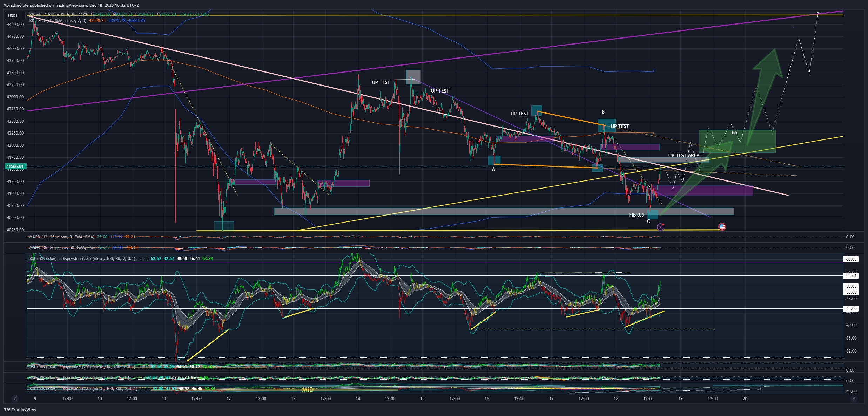The width and height of the screenshot is (868, 416).
Task: Click date 20 on the time axis
Action: point(745,399)
